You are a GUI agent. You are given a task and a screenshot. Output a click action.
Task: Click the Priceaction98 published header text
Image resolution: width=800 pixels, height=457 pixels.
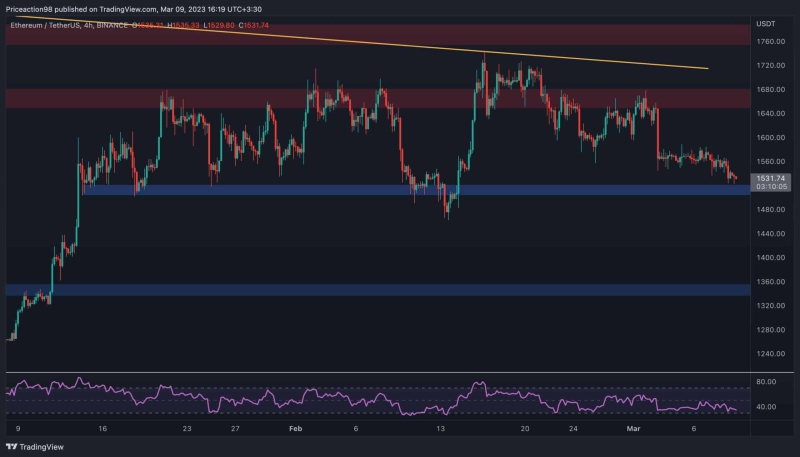pos(134,9)
